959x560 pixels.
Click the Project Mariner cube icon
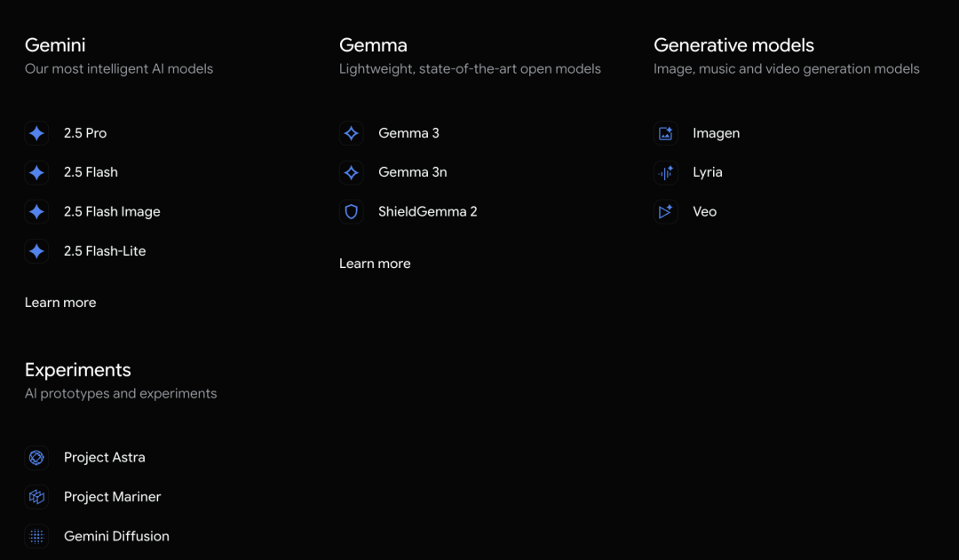tap(36, 497)
